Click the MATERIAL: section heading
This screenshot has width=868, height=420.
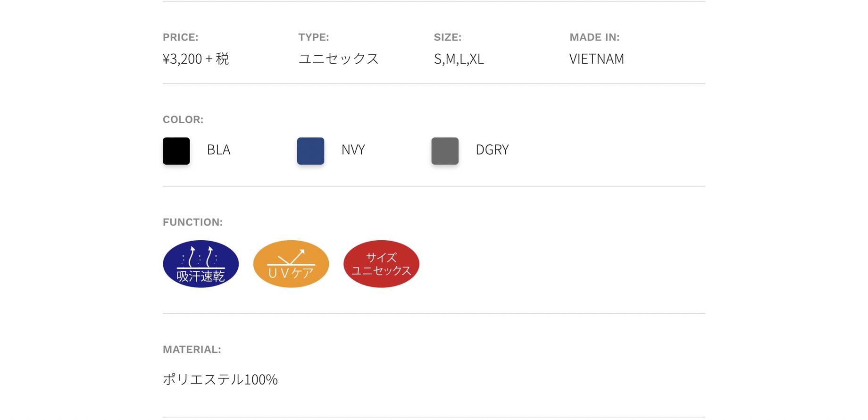192,350
